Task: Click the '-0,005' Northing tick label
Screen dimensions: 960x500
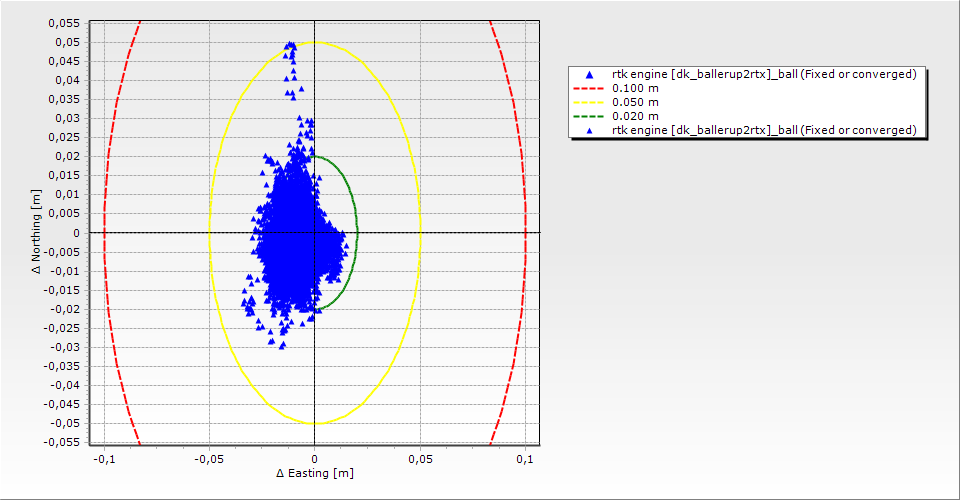Action: click(62, 252)
